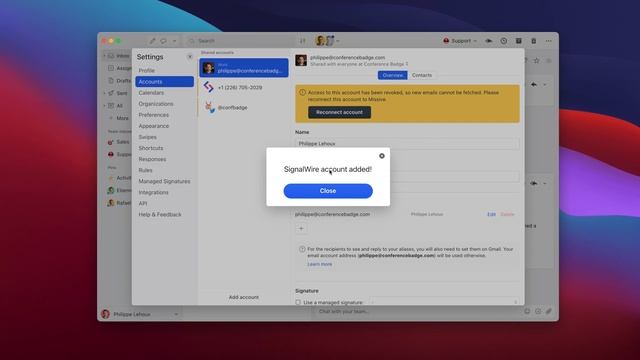
Task: Click the account avatar in details header
Action: 301,60
